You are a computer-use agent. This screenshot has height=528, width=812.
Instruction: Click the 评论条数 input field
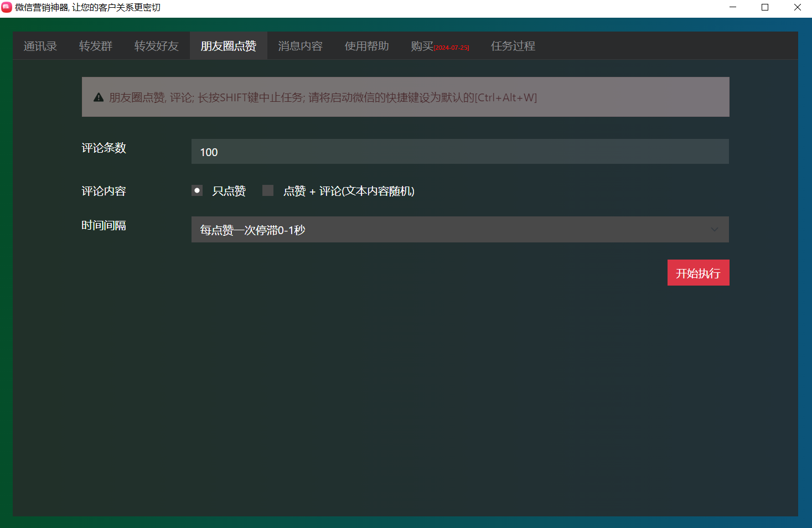point(459,152)
